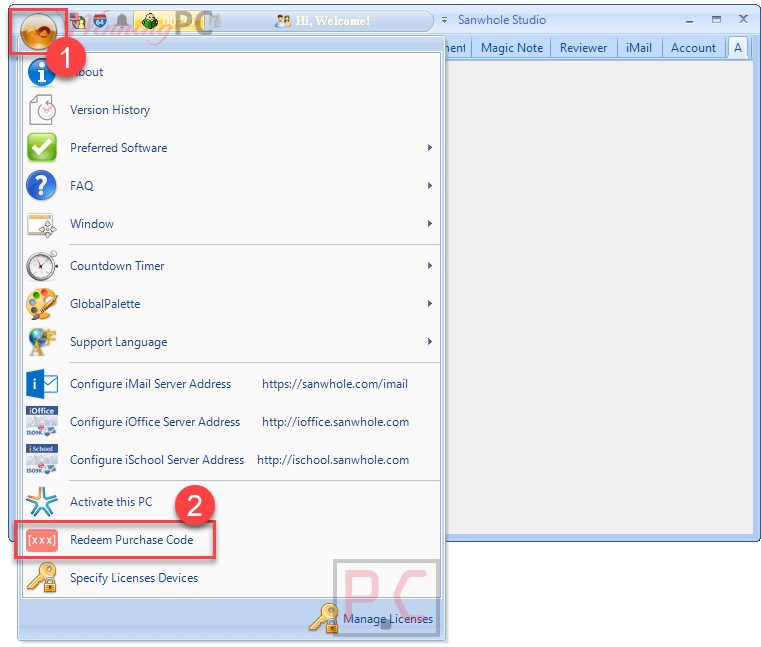Minimize the Sanwhole Studio window
The width and height of the screenshot is (761, 647).
coord(689,20)
